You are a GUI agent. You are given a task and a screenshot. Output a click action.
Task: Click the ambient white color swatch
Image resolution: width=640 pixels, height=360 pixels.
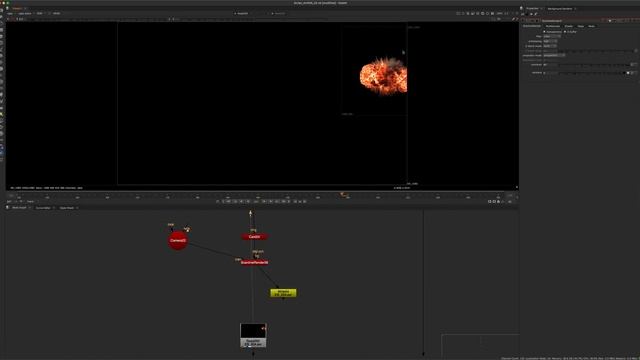(628, 73)
